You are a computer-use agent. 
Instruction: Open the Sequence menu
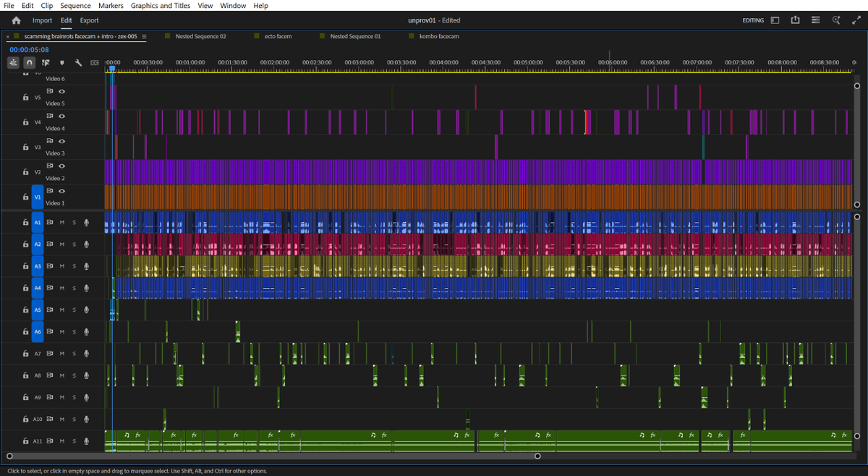75,5
